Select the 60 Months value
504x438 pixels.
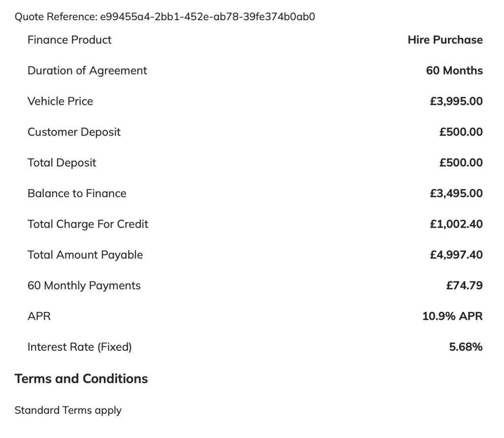tap(454, 70)
